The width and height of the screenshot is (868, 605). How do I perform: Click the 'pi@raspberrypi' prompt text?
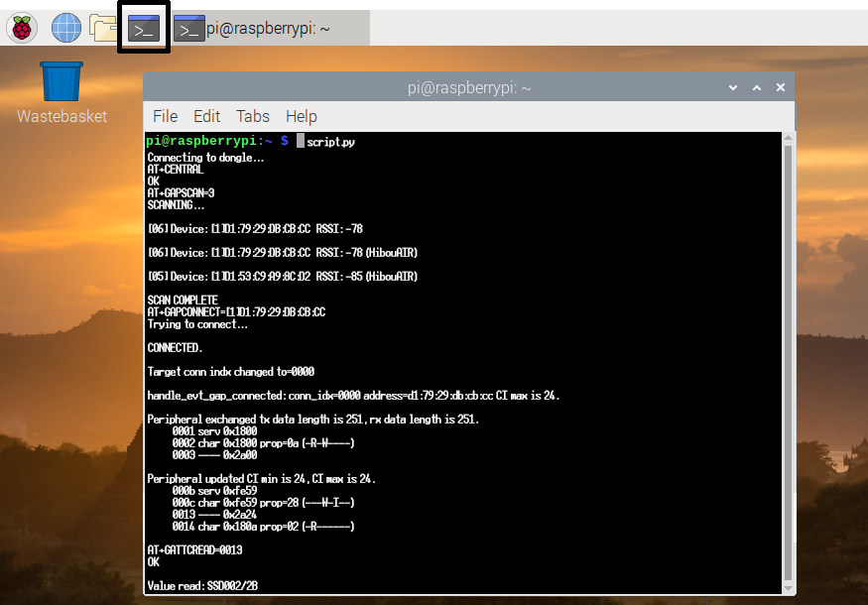(x=201, y=141)
